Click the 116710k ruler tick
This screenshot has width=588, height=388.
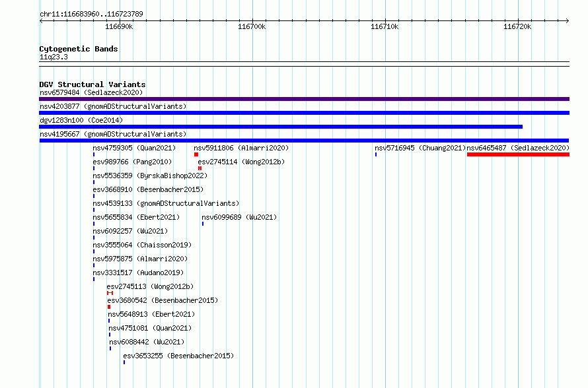(385, 26)
